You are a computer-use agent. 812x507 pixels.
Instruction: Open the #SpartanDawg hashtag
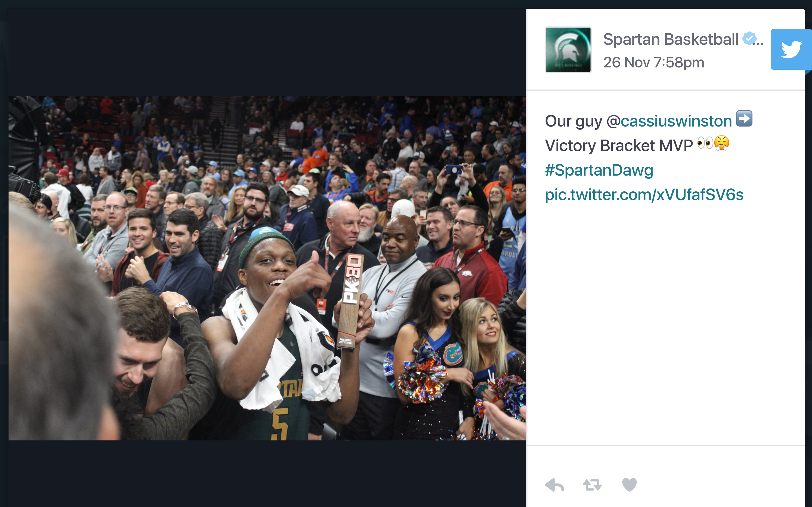(x=599, y=170)
